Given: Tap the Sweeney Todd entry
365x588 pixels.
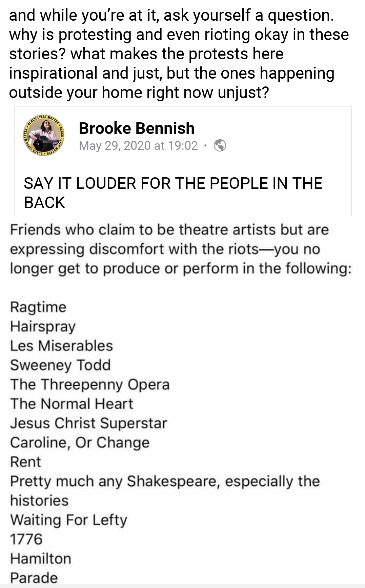Looking at the screenshot, I should click(x=60, y=365).
